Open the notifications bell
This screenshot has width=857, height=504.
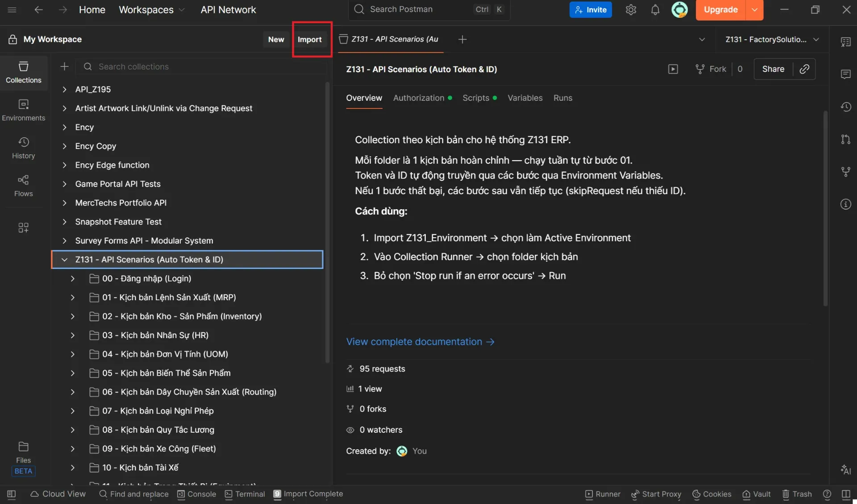655,9
